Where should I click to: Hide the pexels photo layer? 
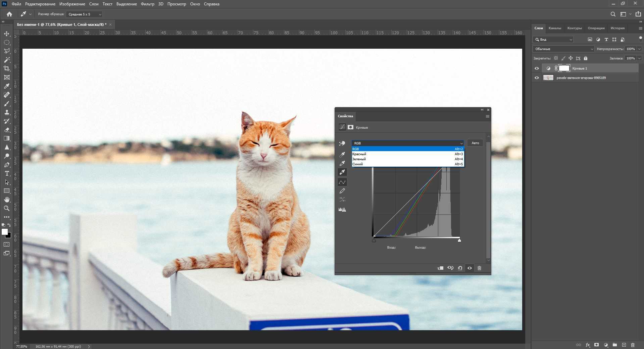[x=537, y=78]
